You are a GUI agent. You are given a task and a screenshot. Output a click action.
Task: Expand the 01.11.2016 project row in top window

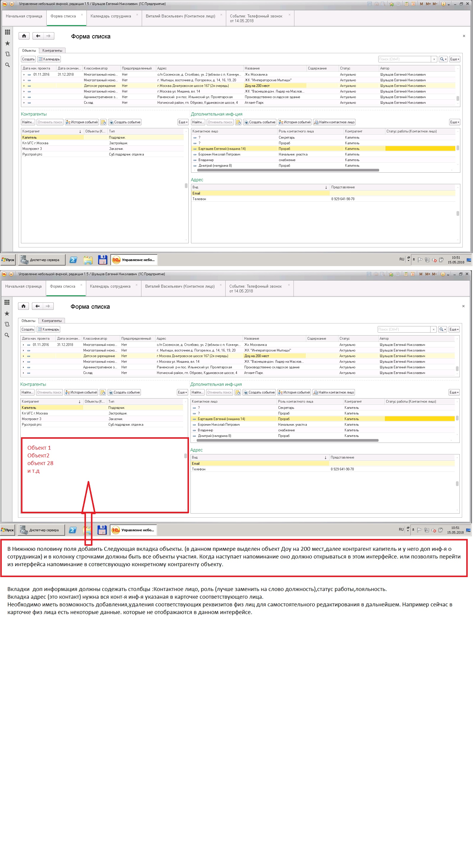(x=24, y=75)
